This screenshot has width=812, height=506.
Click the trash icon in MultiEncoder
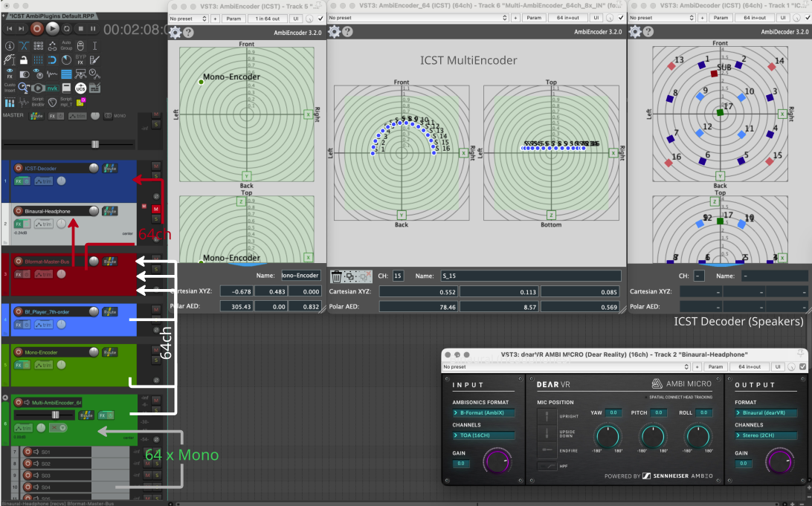(x=336, y=276)
